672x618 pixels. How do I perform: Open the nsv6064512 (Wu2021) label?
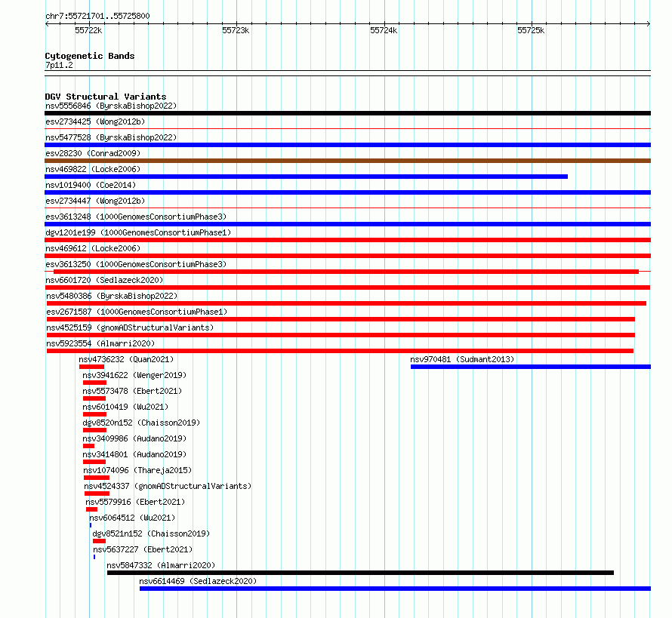point(132,518)
